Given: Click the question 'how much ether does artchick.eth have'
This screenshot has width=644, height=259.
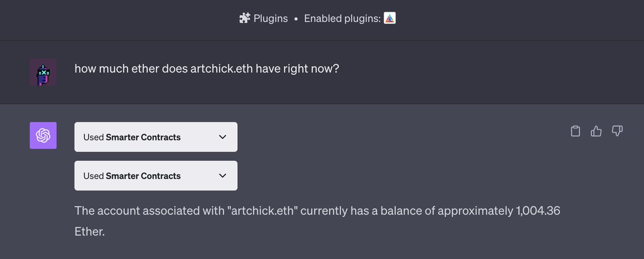Looking at the screenshot, I should pos(207,69).
